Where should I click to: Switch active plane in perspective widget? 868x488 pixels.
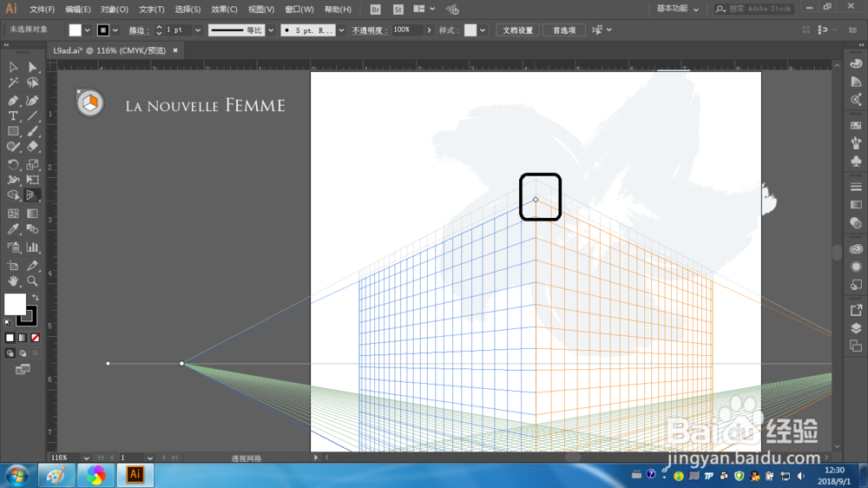point(89,102)
